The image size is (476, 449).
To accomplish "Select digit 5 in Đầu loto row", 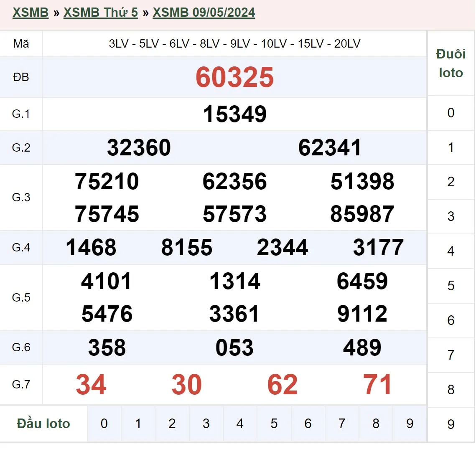I will coord(274,424).
